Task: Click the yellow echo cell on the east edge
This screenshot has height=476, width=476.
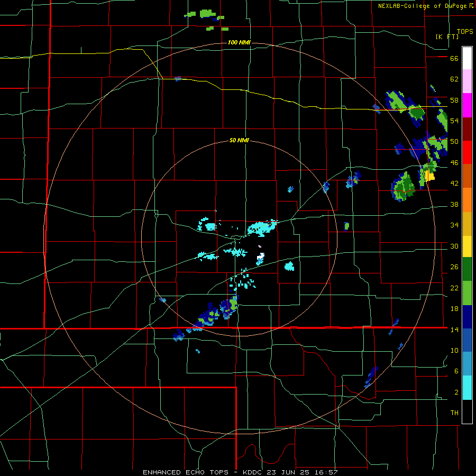Action: 429,176
